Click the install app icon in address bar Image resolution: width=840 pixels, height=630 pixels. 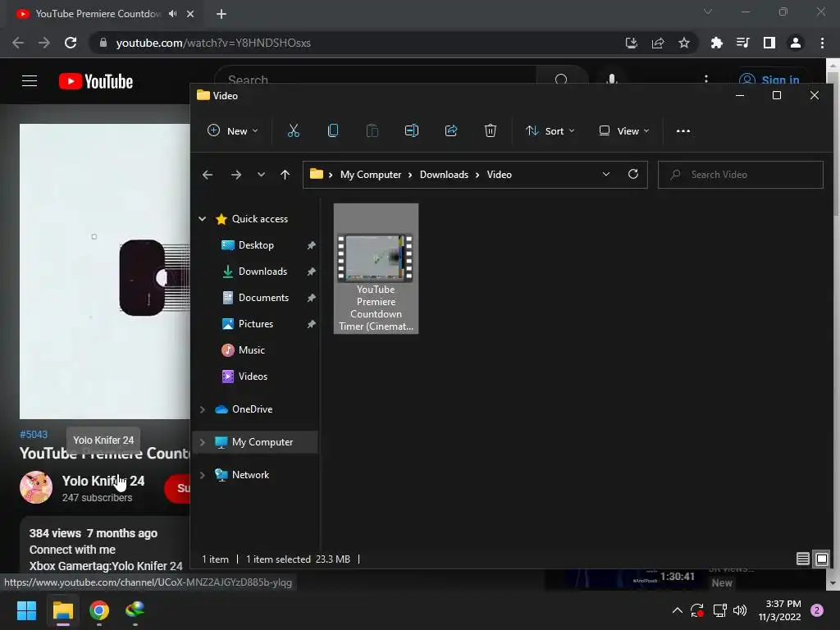click(631, 43)
